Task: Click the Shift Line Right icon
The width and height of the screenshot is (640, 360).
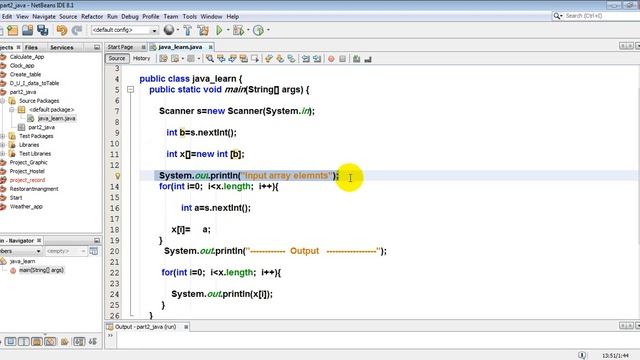Action: (x=317, y=59)
